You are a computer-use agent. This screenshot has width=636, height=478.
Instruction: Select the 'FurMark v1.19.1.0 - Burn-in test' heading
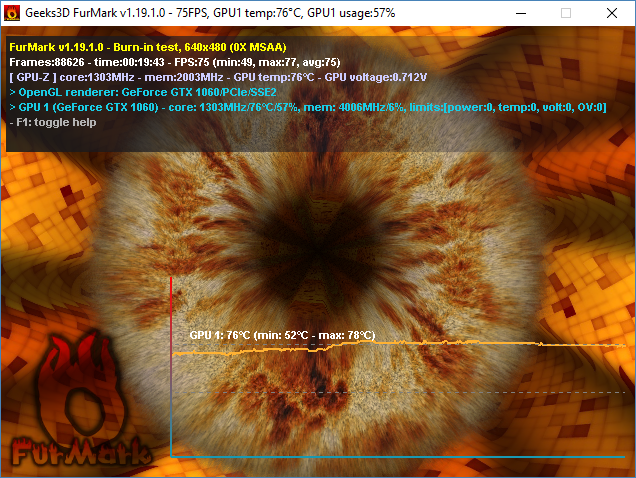148,47
